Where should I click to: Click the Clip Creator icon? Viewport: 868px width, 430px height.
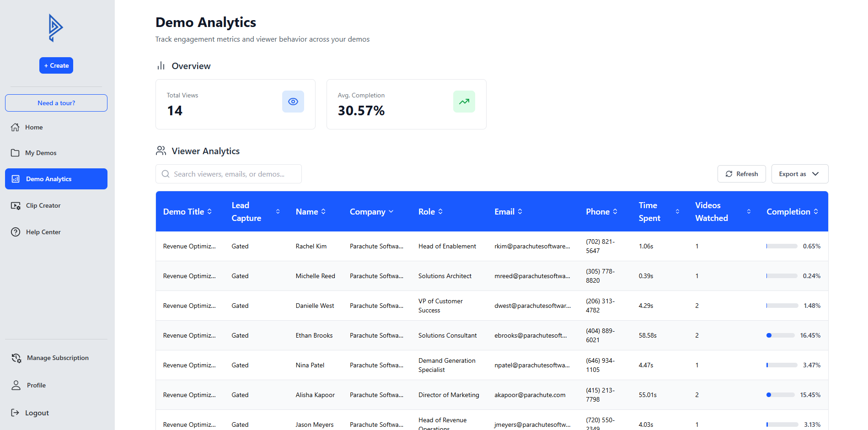pyautogui.click(x=16, y=205)
